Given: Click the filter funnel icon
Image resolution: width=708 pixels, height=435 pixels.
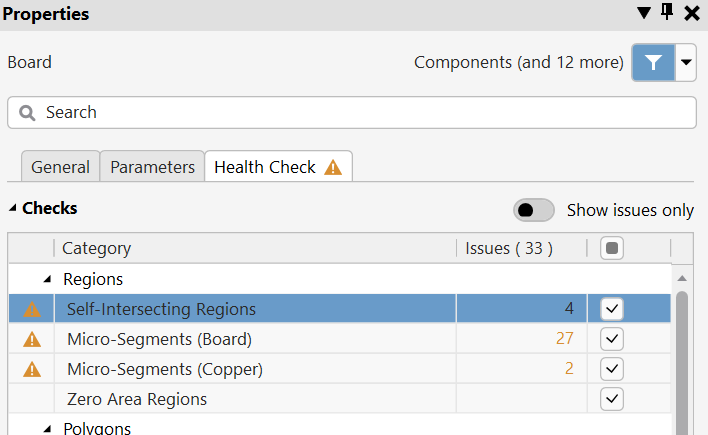Looking at the screenshot, I should [x=653, y=62].
